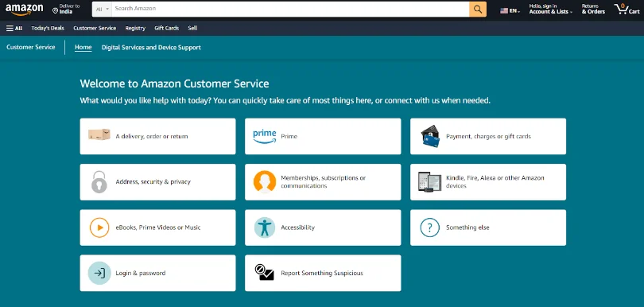Open 'Address, security & privacy' card
The image size is (644, 307).
coord(157,182)
